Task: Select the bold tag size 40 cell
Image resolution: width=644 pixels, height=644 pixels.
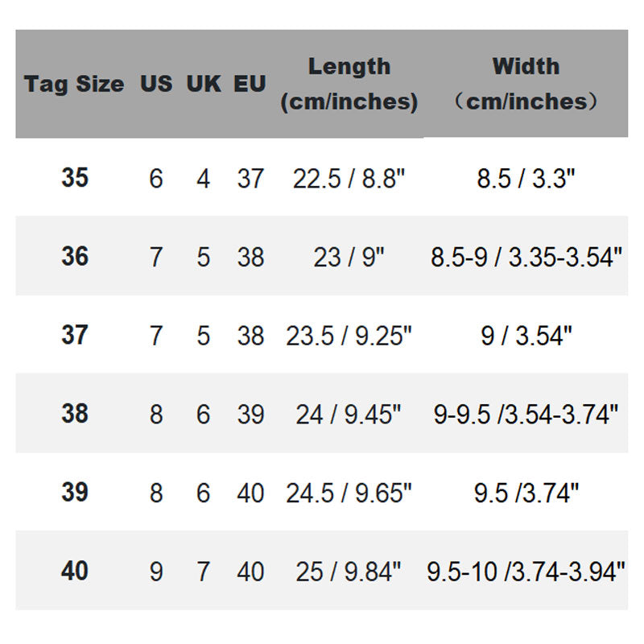Action: (x=75, y=571)
